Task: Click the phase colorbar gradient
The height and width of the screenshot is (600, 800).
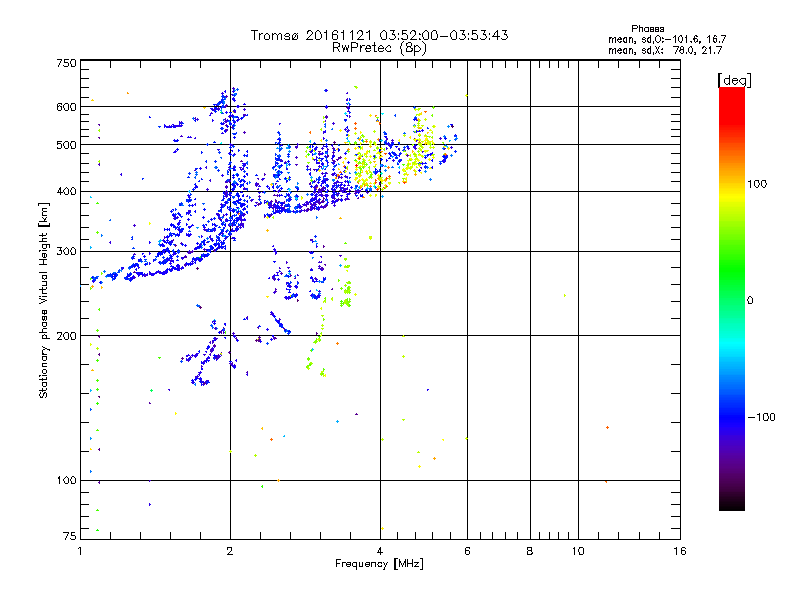Action: coord(732,298)
